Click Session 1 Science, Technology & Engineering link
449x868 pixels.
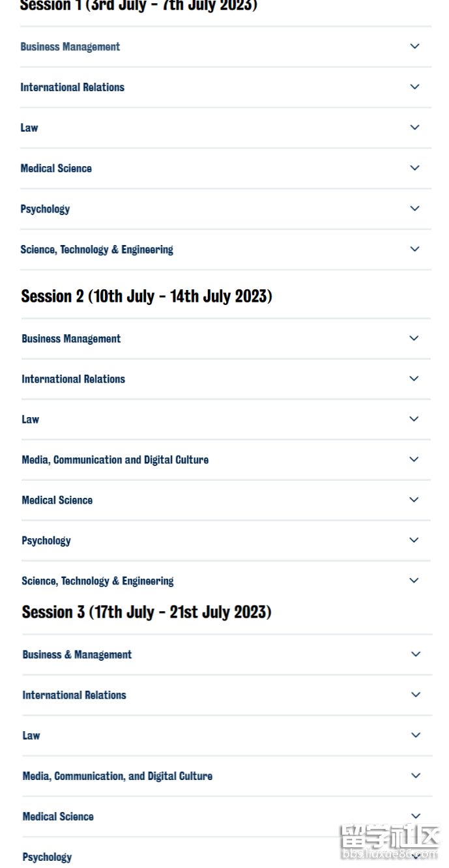click(96, 250)
